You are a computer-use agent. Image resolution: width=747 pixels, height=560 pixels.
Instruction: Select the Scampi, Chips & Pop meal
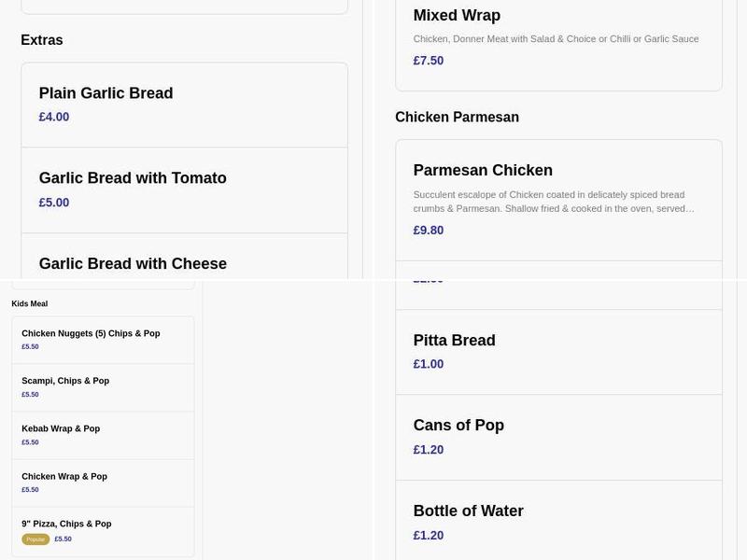pyautogui.click(x=65, y=380)
